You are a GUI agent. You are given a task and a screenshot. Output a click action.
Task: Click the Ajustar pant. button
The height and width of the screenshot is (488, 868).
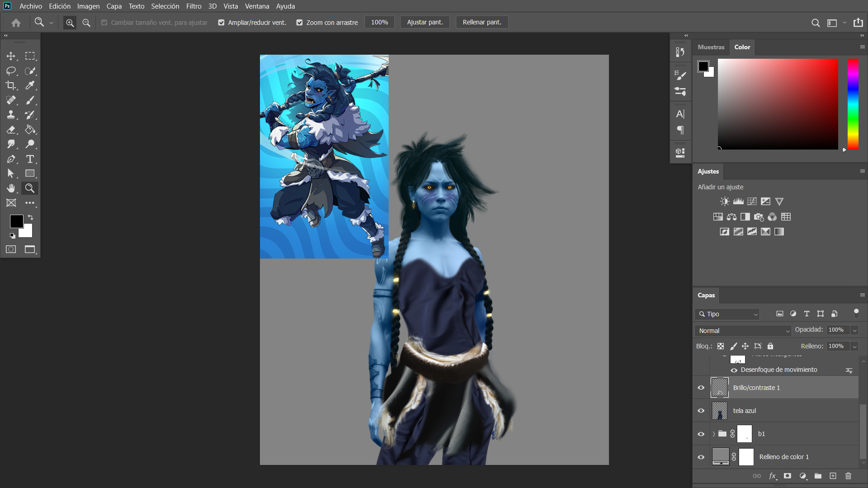click(425, 23)
